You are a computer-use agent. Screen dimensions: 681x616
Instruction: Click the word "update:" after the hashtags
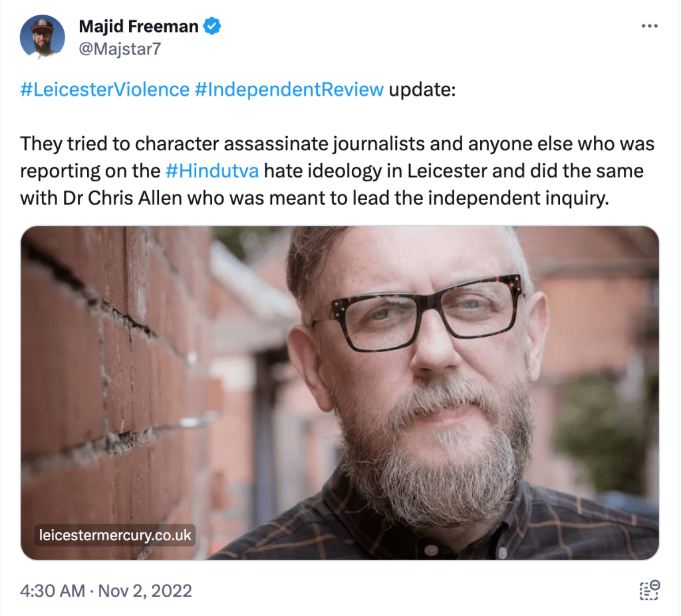(422, 90)
